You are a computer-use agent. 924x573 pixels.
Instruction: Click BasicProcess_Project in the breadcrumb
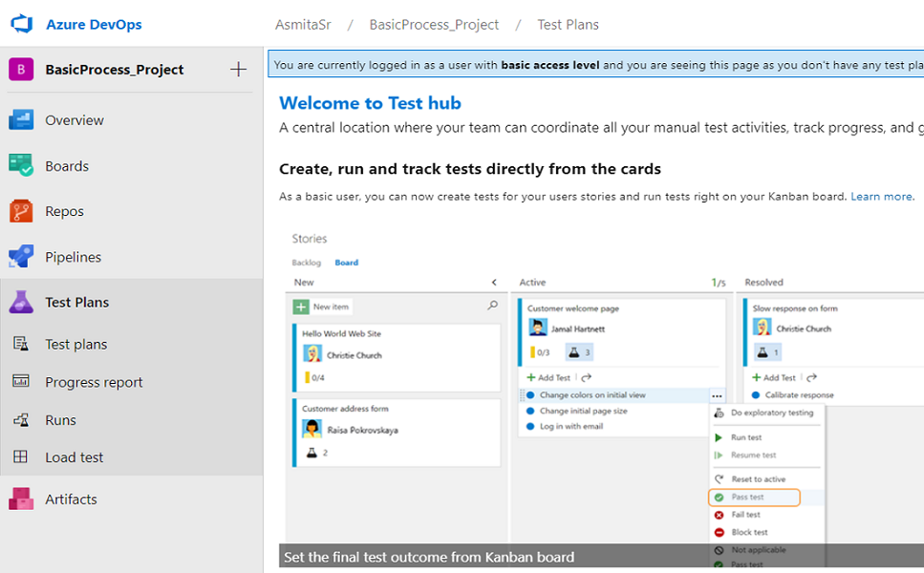434,25
